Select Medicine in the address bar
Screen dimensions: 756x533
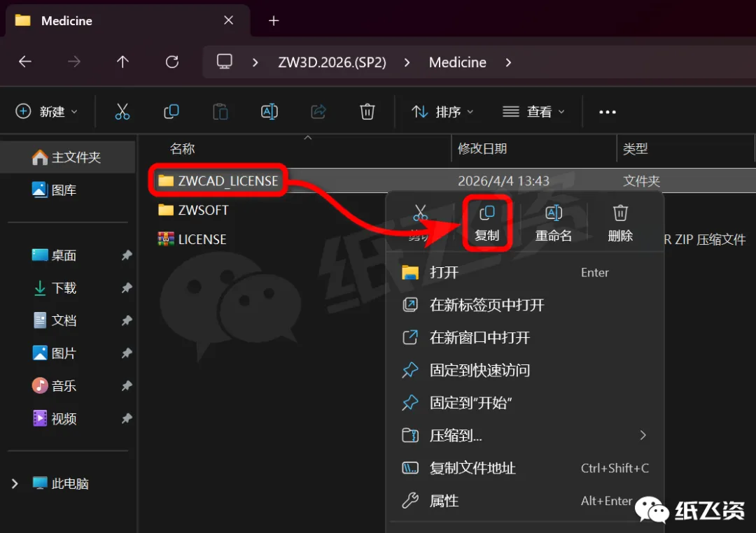(458, 62)
